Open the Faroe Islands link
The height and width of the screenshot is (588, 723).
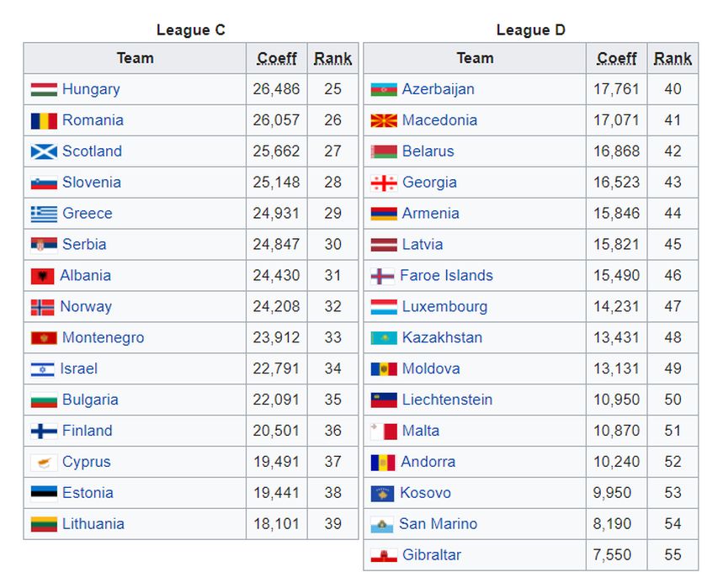click(446, 276)
